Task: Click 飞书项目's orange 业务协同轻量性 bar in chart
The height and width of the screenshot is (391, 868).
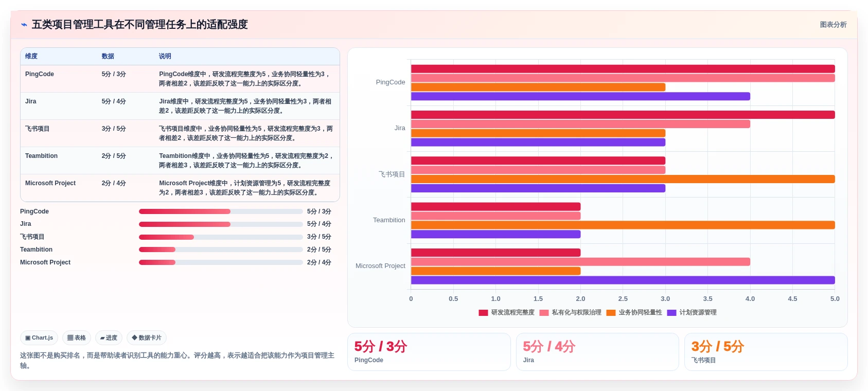Action: coord(623,179)
